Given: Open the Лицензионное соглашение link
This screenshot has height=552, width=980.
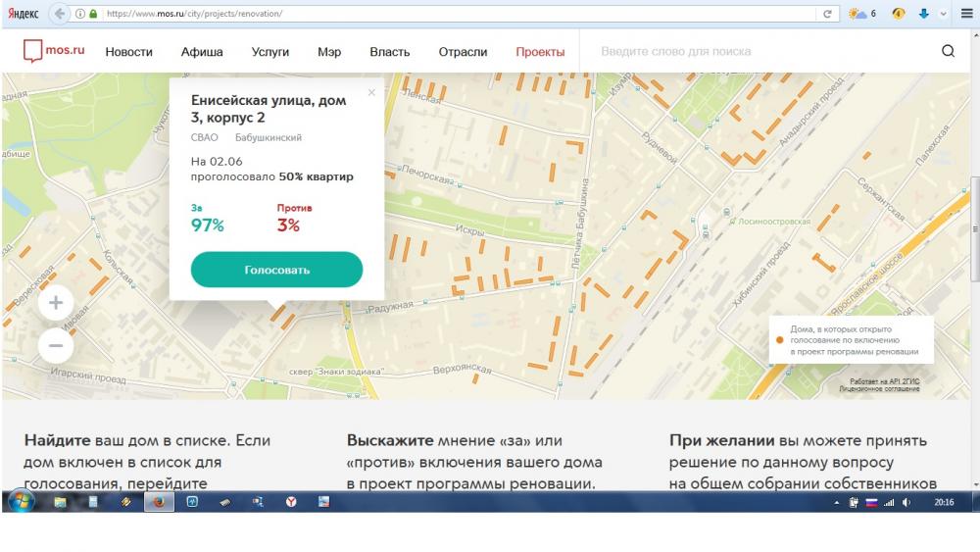Looking at the screenshot, I should (879, 389).
